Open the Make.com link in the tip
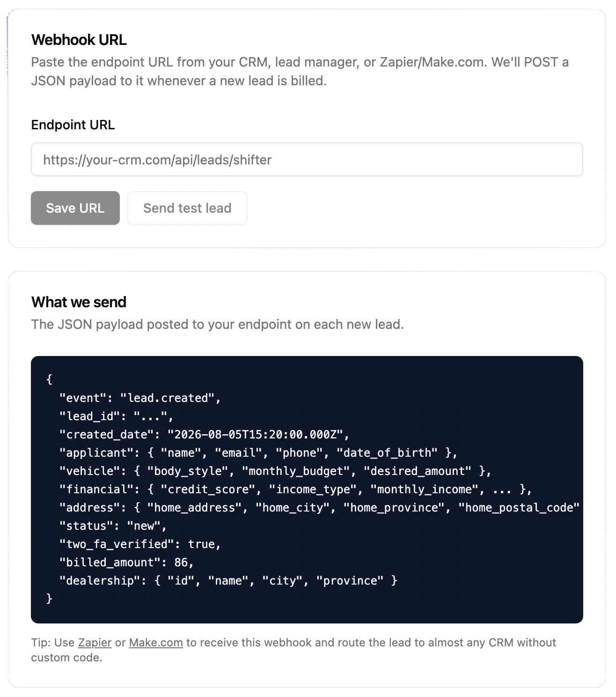Screen dimensions: 616x697 pyautogui.click(x=156, y=642)
